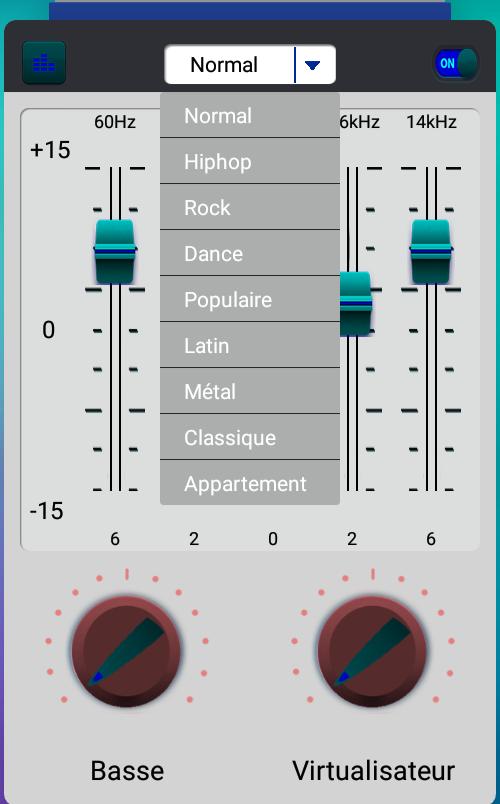Click the Basse knob
This screenshot has width=500, height=804.
point(126,651)
